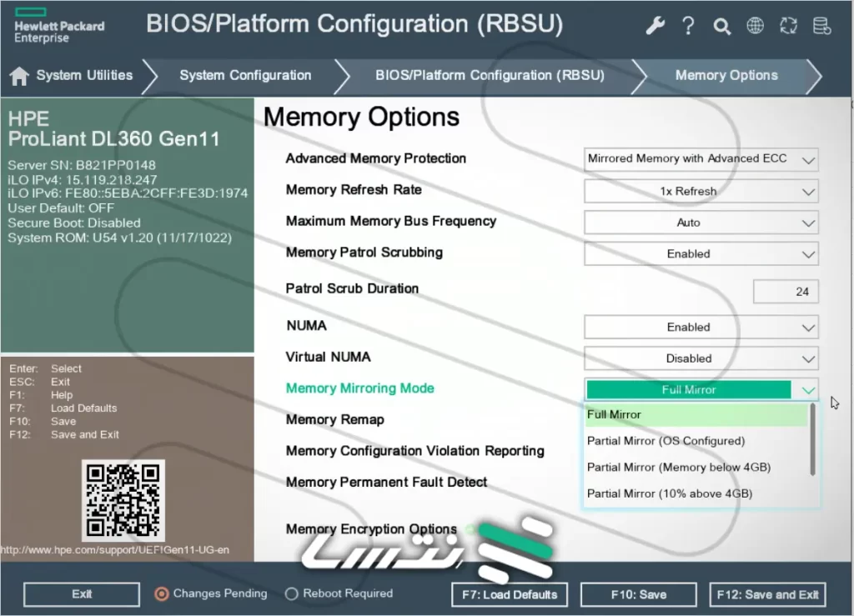
Task: Select the Reboot Required radio button
Action: pyautogui.click(x=291, y=594)
